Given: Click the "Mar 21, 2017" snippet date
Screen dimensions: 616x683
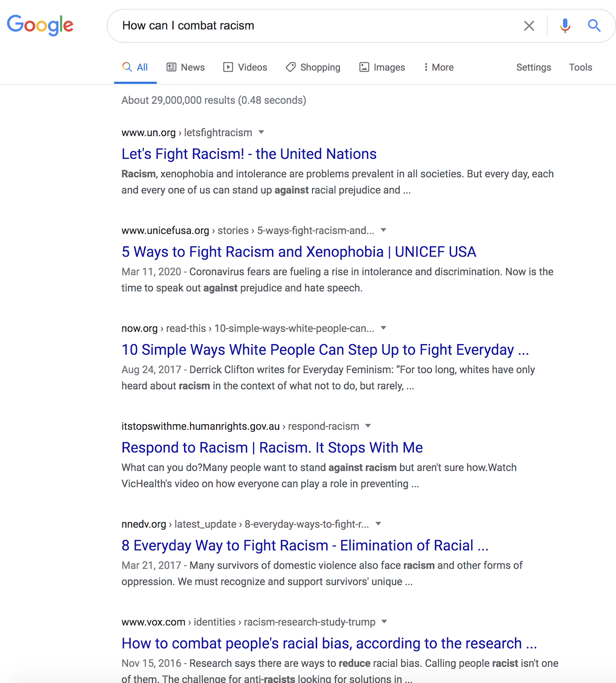Looking at the screenshot, I should (x=152, y=566).
